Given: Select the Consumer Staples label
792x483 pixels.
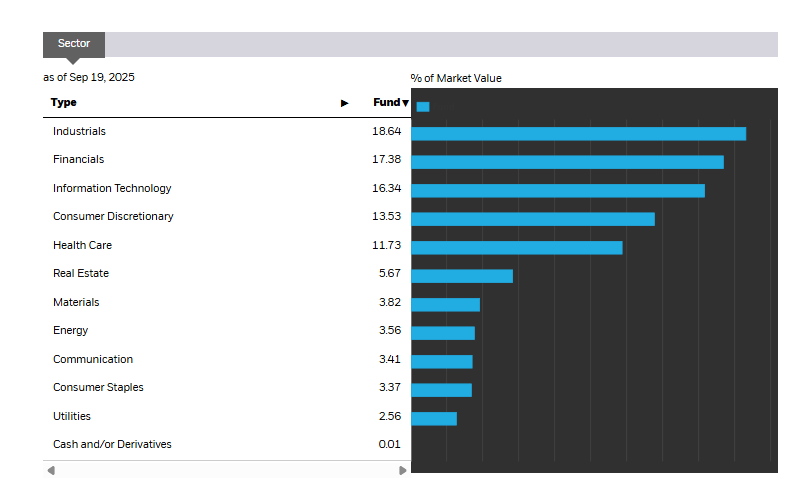Looking at the screenshot, I should pyautogui.click(x=98, y=388).
